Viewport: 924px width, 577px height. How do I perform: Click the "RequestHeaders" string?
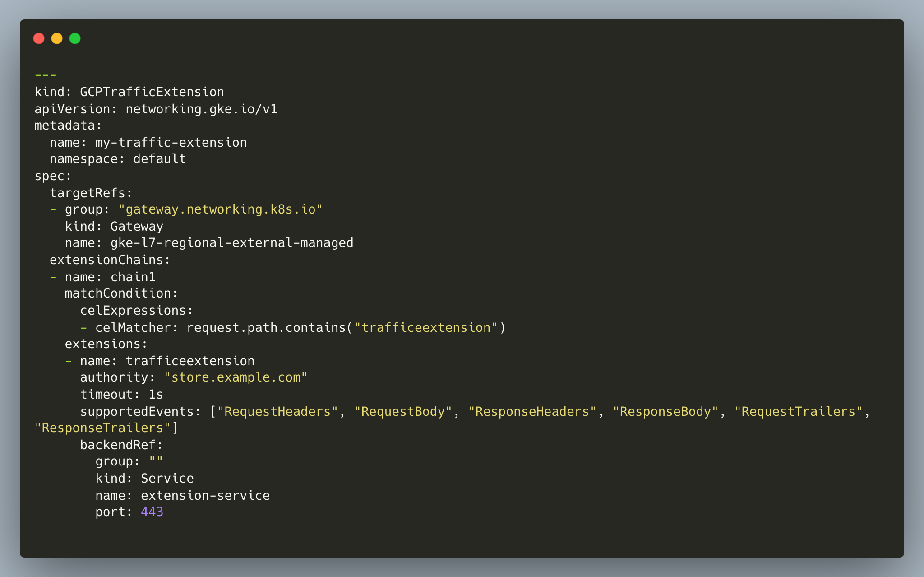(278, 411)
